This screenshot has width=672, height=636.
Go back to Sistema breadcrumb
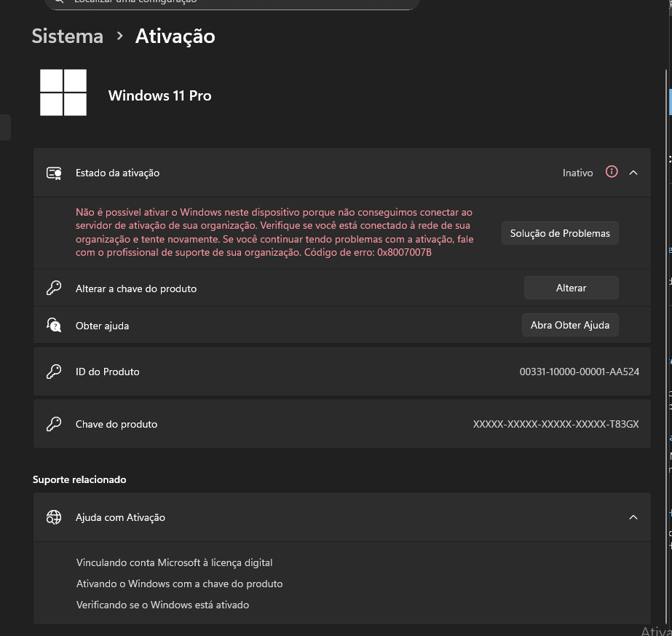pyautogui.click(x=68, y=36)
